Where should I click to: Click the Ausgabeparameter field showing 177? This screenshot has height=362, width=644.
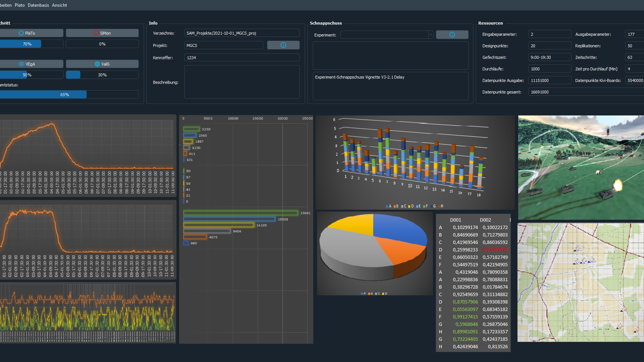(635, 34)
